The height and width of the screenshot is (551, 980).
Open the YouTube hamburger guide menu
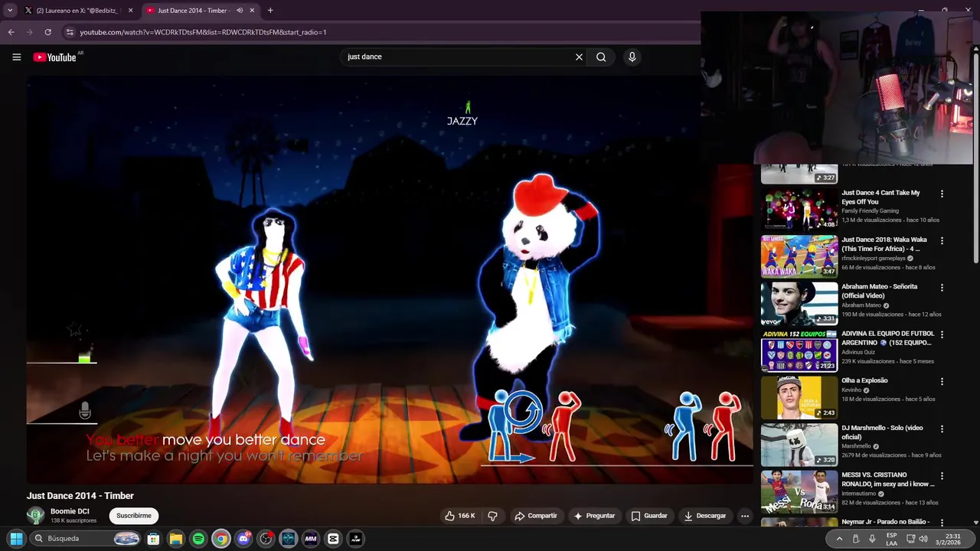[x=16, y=57]
